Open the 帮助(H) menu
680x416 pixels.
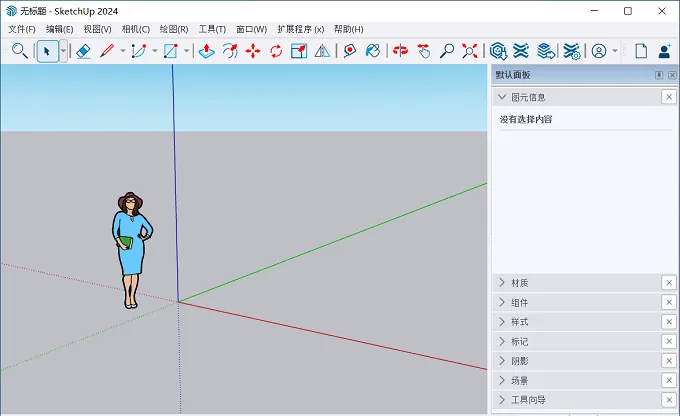tap(348, 29)
